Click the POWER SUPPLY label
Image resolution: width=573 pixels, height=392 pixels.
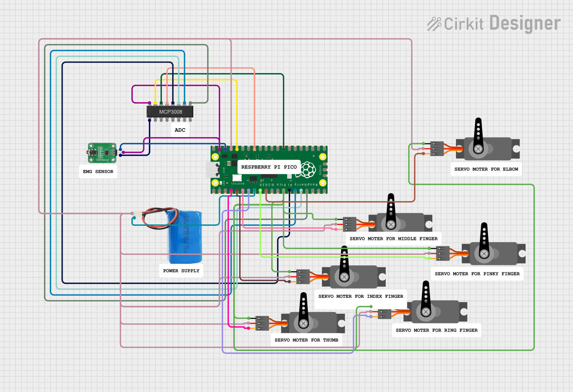[x=181, y=271]
